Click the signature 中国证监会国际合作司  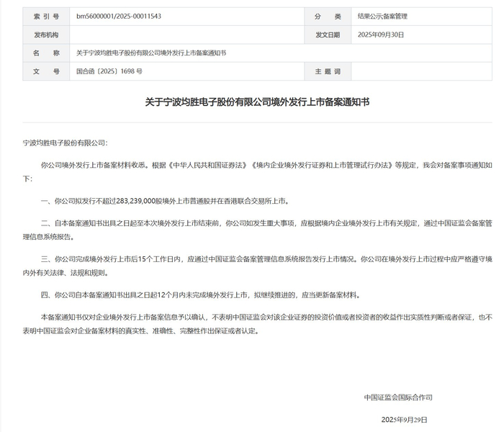pyautogui.click(x=398, y=397)
